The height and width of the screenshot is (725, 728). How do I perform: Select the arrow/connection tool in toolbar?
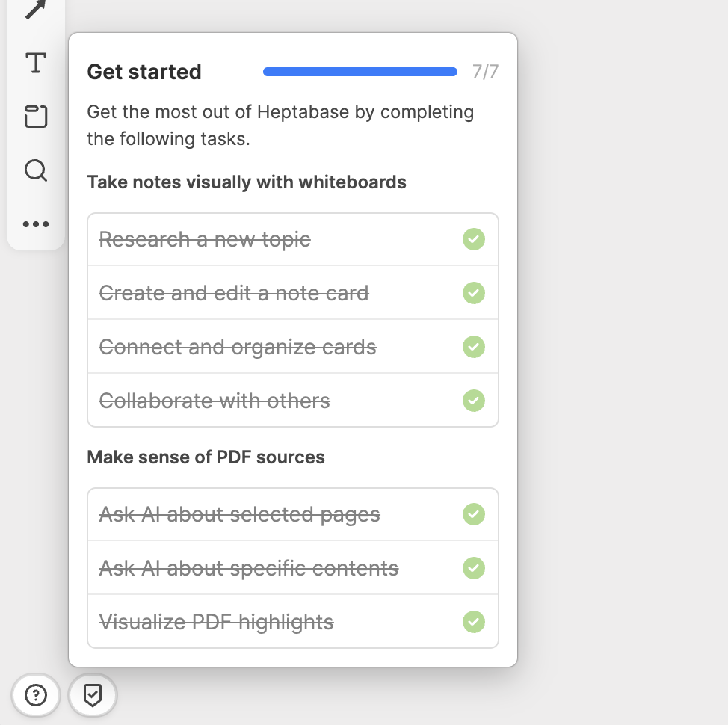(x=35, y=10)
